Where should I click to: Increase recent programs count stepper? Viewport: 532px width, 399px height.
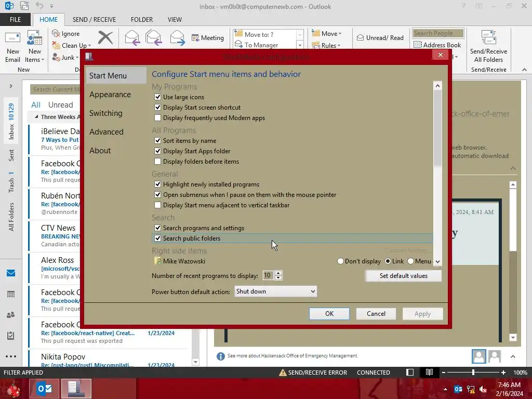278,273
